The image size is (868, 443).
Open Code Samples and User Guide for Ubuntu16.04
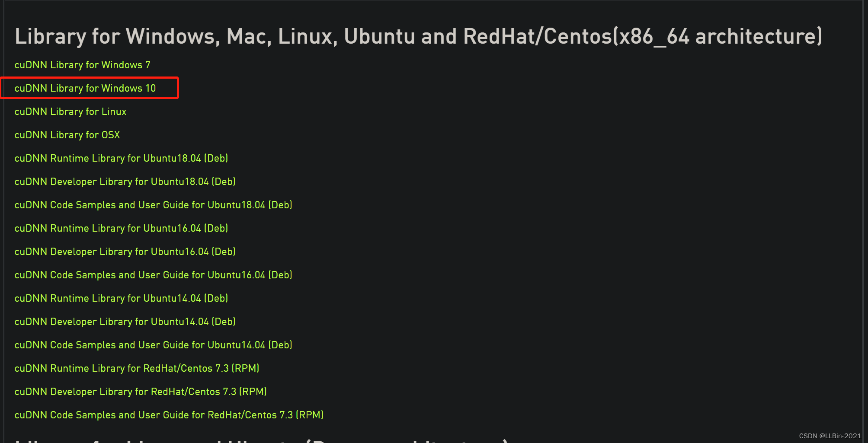pyautogui.click(x=154, y=275)
